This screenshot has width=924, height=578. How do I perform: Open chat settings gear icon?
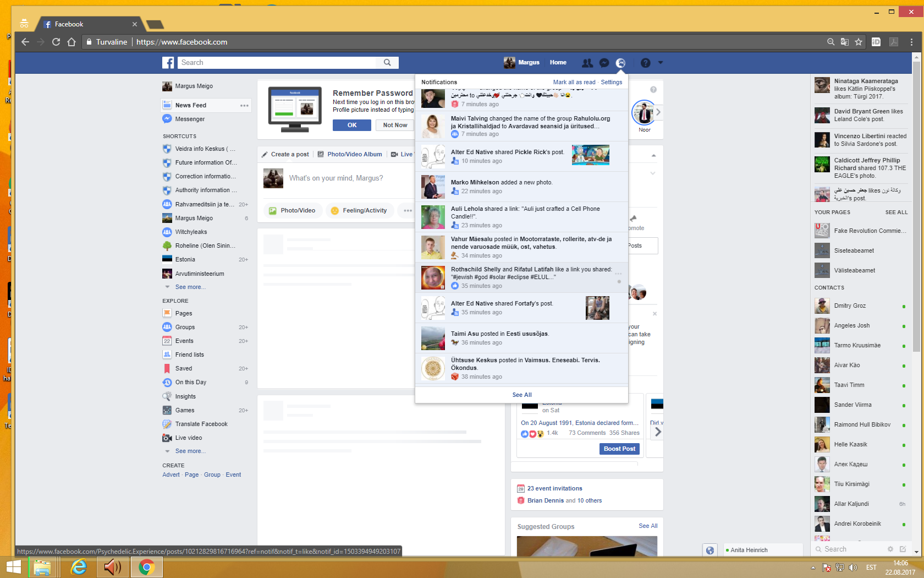tap(890, 549)
